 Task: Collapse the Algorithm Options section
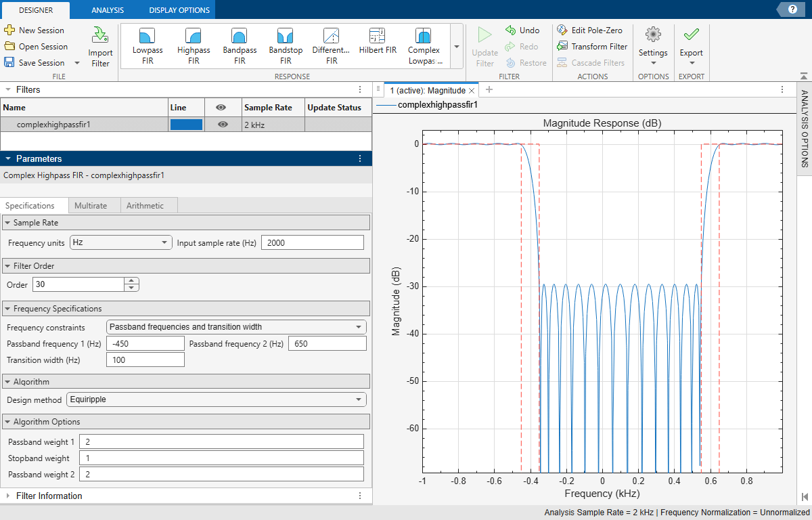coord(7,422)
